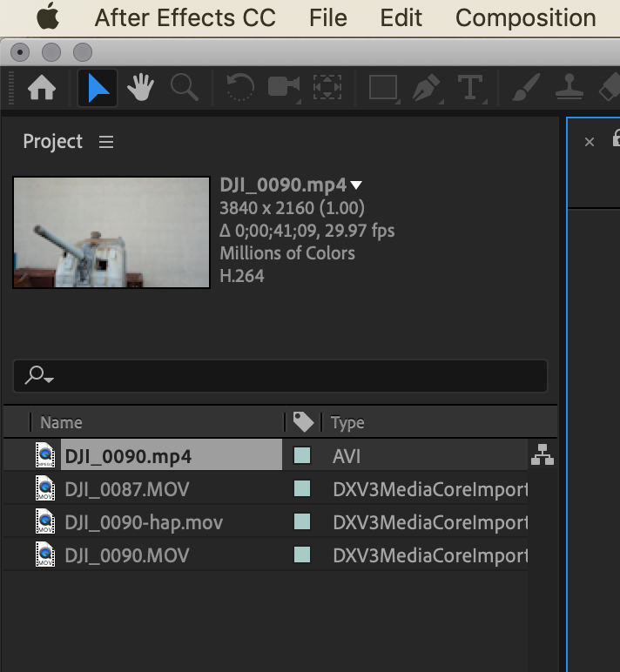Click the label color swatch for DJI_0087.MOV
Viewport: 620px width, 672px height.
pos(302,489)
